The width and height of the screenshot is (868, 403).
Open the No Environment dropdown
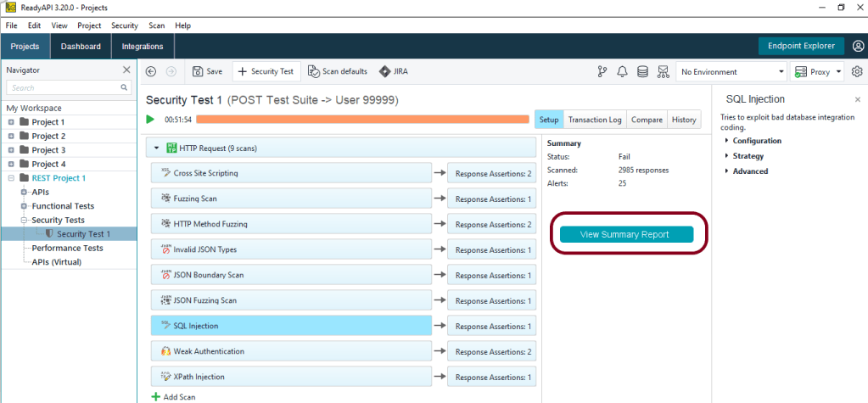tap(731, 72)
